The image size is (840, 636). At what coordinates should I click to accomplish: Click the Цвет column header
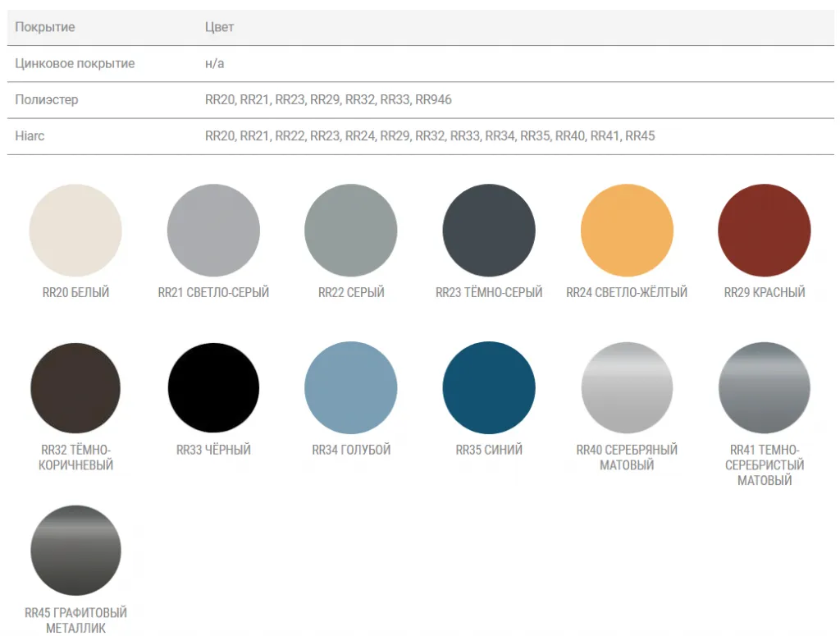[x=219, y=27]
